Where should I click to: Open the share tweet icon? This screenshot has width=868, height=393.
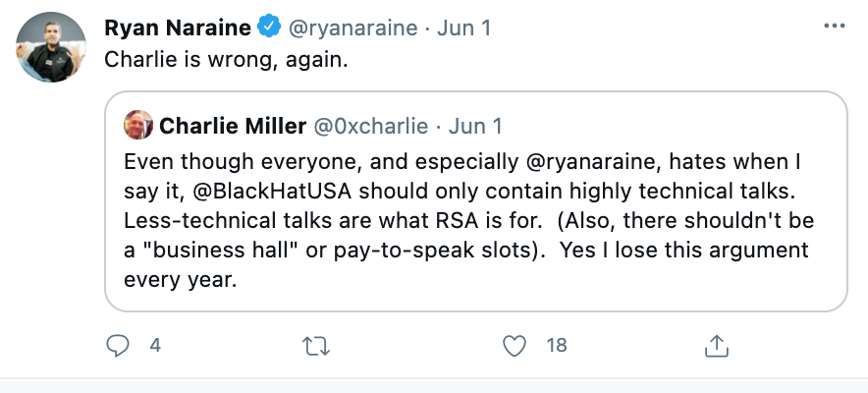tap(716, 345)
